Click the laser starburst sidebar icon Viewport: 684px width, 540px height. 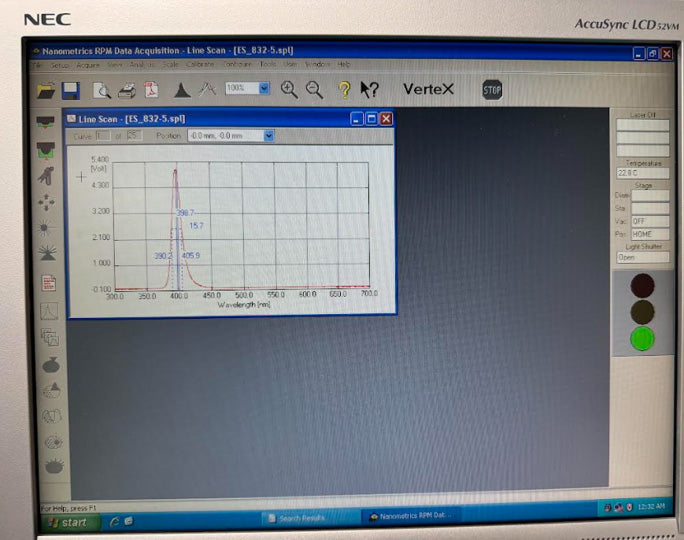44,228
